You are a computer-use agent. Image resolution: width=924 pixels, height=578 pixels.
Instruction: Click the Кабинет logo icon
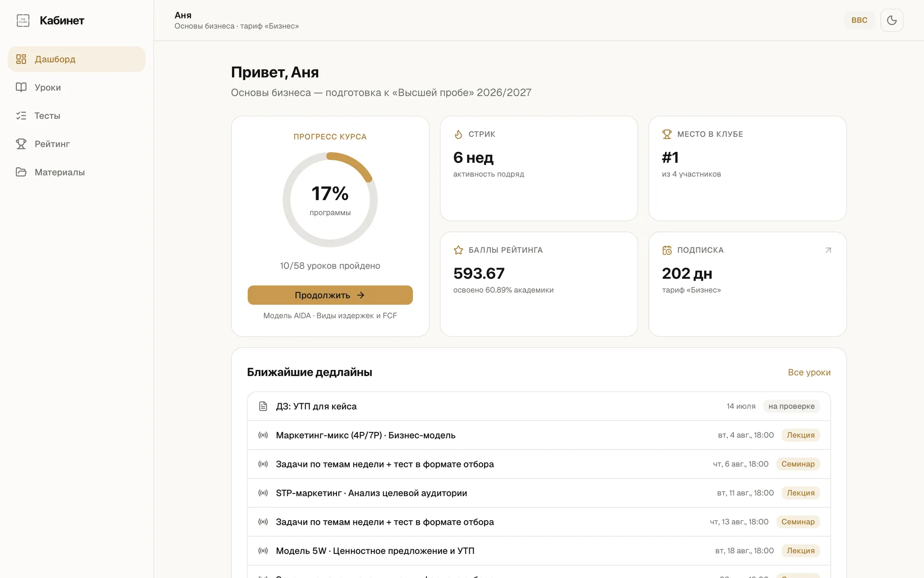click(23, 20)
